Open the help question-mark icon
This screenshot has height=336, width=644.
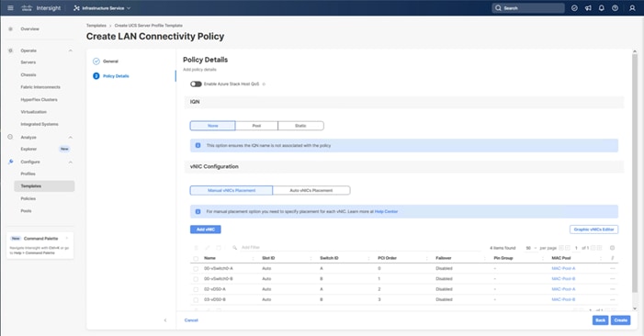click(x=615, y=7)
